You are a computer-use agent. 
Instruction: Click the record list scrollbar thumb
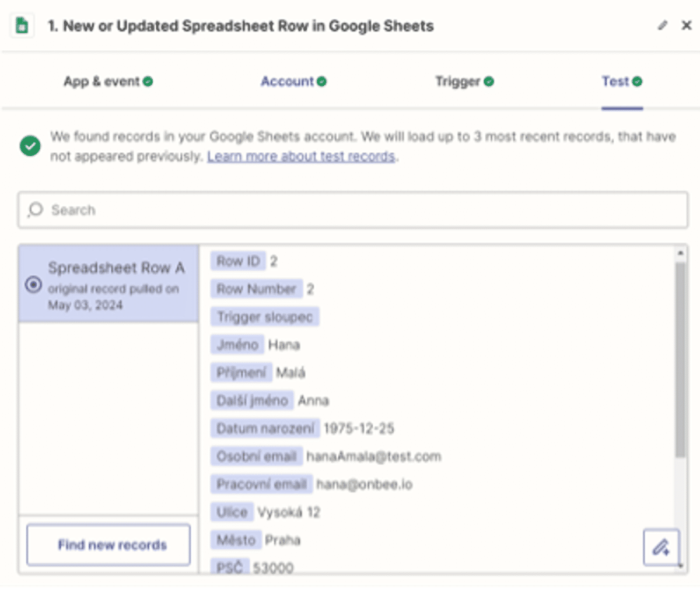[680, 359]
